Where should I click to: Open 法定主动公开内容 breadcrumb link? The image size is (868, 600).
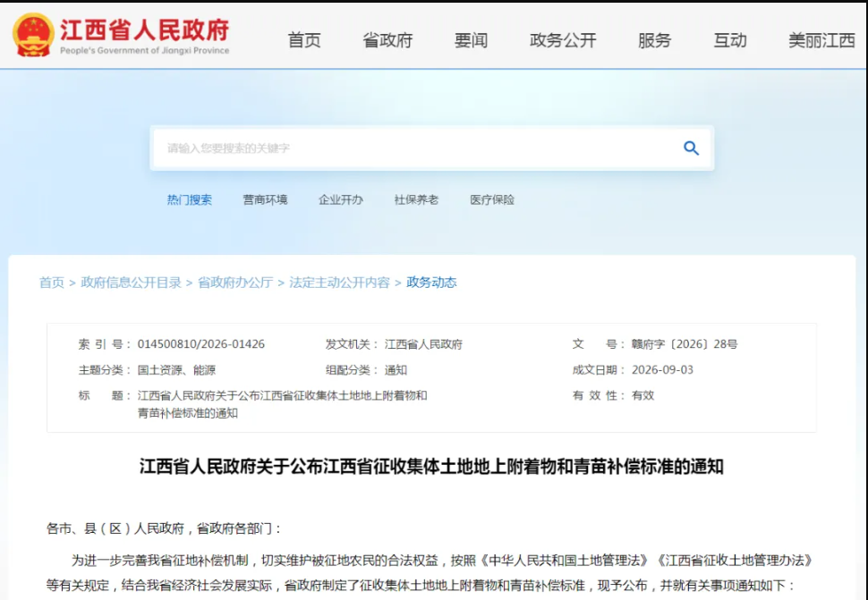tap(339, 283)
